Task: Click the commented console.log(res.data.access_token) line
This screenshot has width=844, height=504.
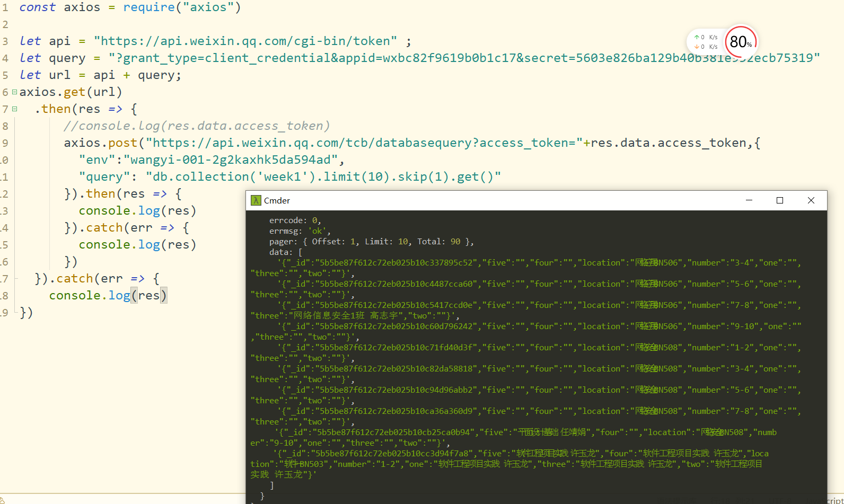Action: click(x=197, y=126)
